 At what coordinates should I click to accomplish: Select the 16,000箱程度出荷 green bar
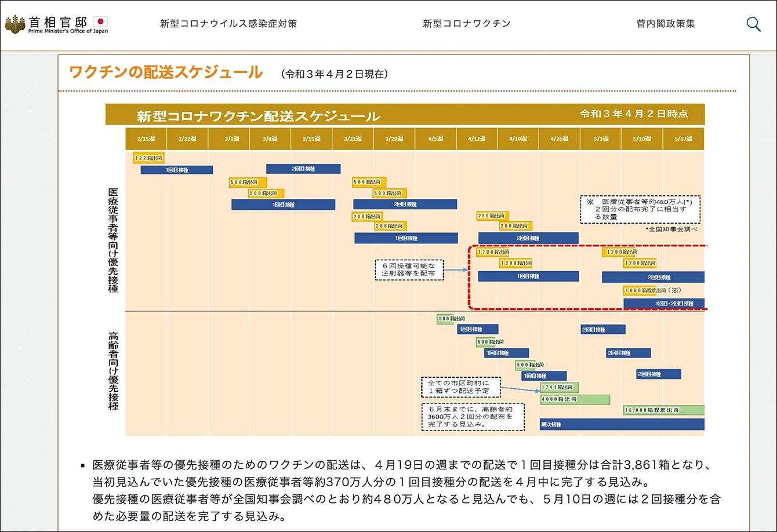[663, 410]
